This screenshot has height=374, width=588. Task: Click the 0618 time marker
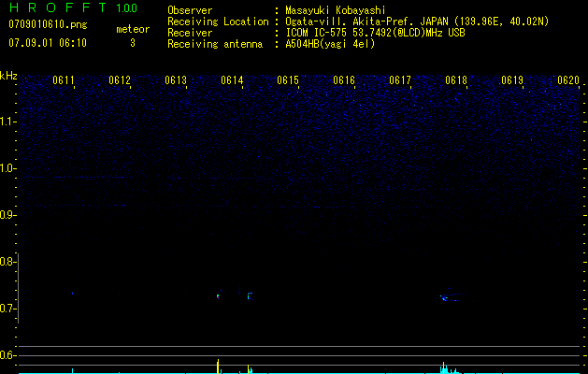point(456,80)
